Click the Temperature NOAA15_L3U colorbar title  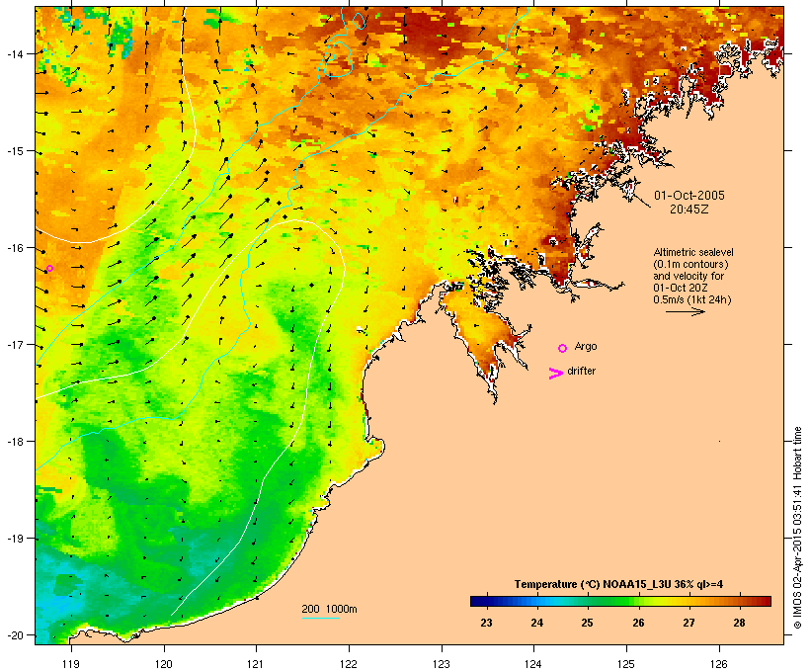618,584
